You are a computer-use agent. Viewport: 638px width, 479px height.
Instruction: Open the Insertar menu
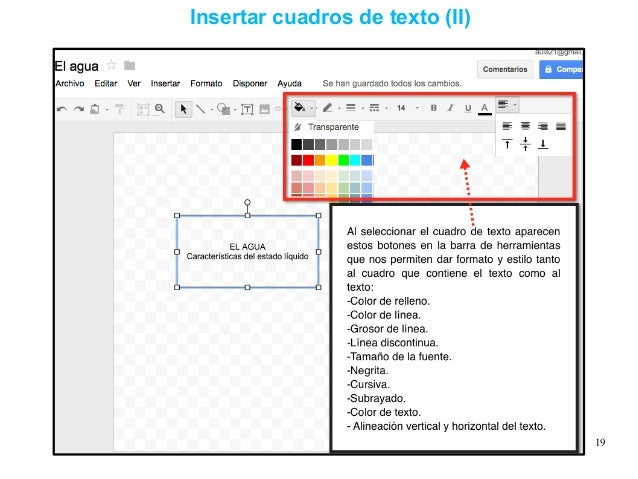click(165, 83)
